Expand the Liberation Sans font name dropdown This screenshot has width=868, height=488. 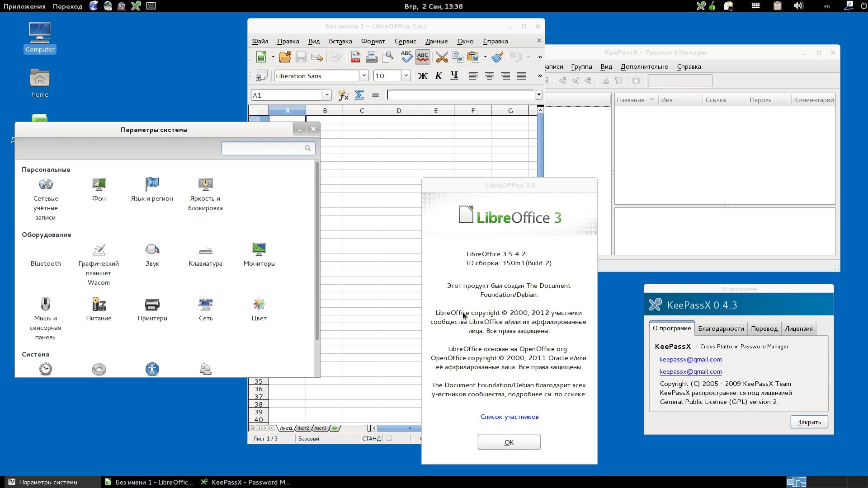pyautogui.click(x=364, y=75)
